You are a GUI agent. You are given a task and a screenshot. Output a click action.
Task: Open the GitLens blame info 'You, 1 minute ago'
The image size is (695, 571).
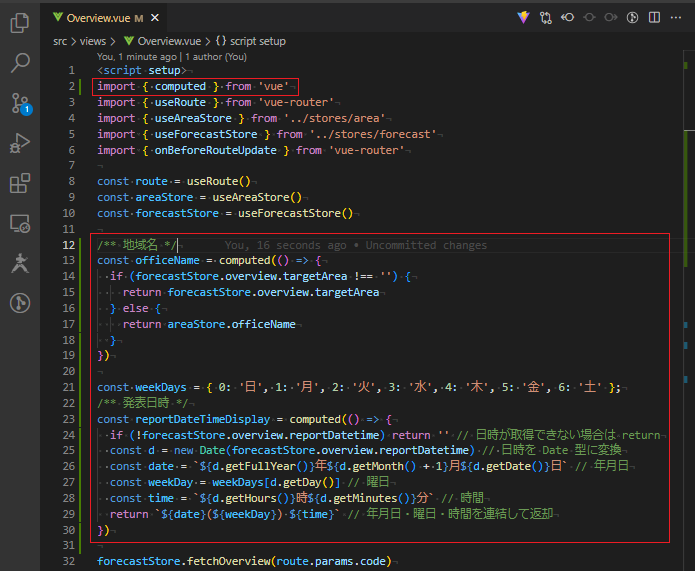pyautogui.click(x=137, y=57)
